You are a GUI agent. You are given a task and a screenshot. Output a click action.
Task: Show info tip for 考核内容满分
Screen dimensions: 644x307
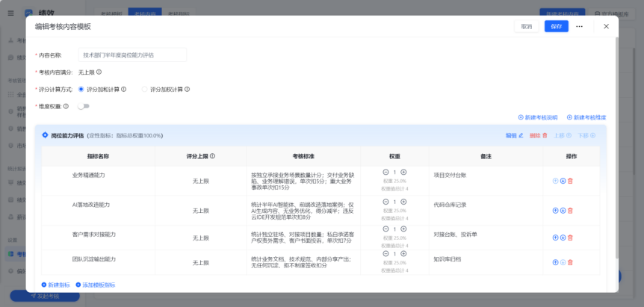tap(99, 72)
